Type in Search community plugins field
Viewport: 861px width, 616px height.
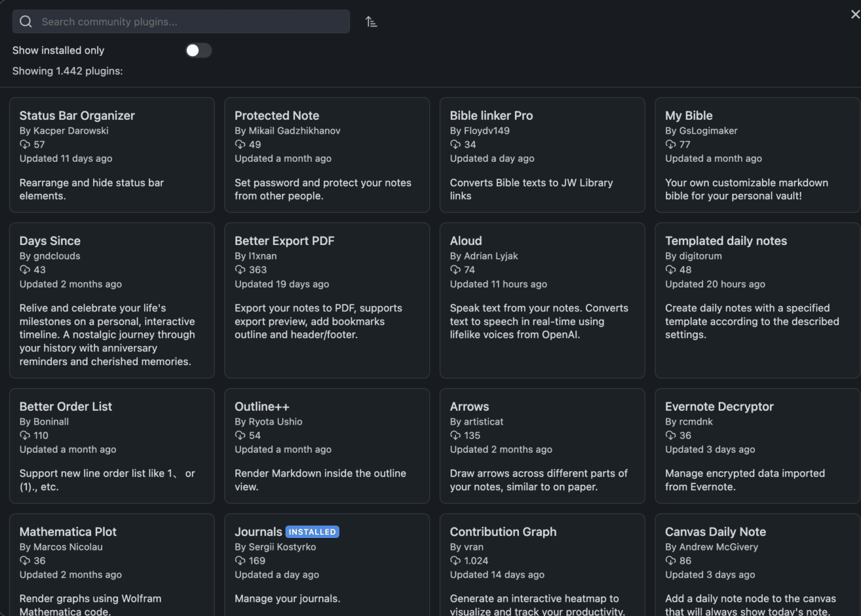point(190,22)
